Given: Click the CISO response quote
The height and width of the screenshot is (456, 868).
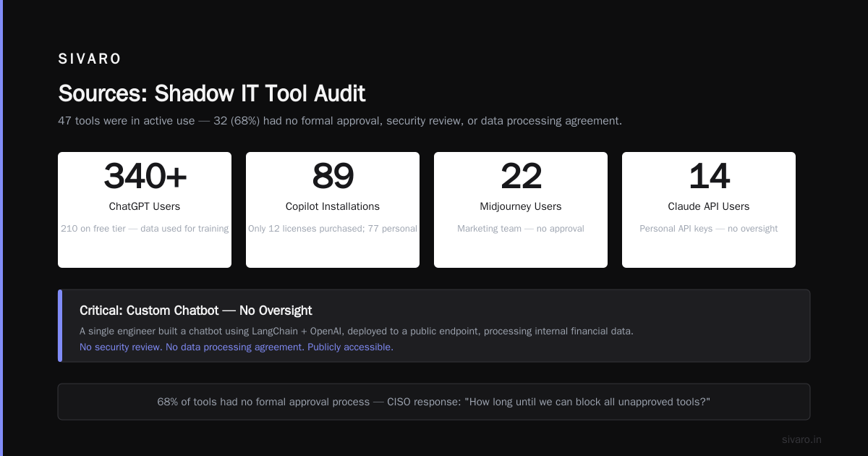Looking at the screenshot, I should (434, 402).
